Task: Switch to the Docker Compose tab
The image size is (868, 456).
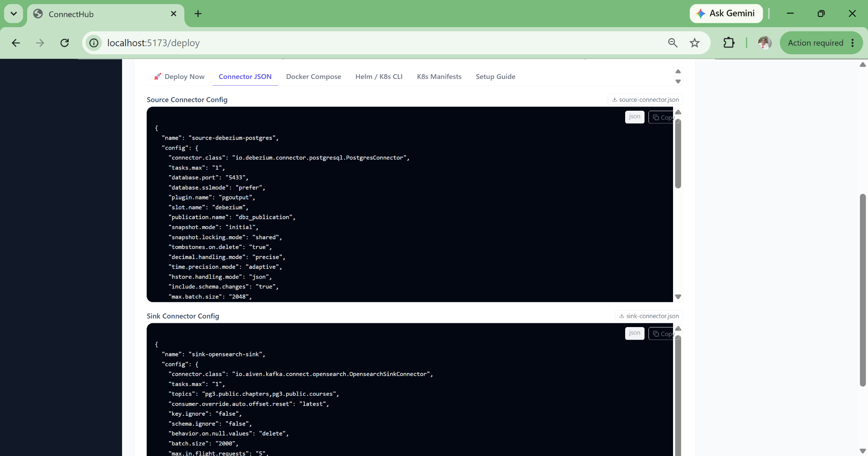Action: point(313,77)
